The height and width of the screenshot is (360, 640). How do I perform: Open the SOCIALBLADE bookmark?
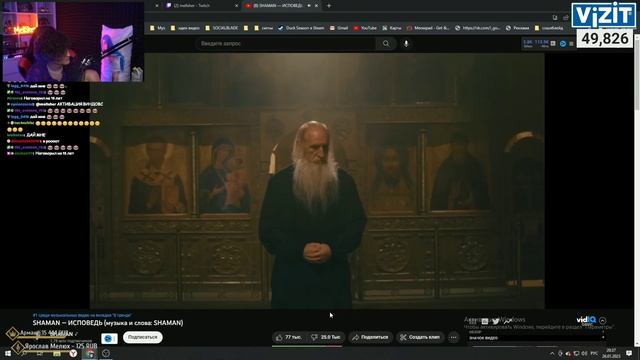[x=222, y=28]
